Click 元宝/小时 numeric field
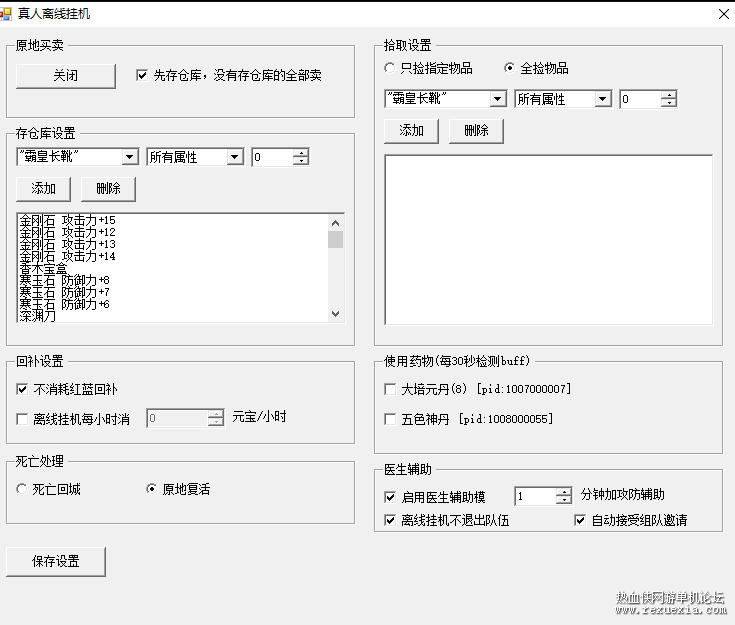 177,418
